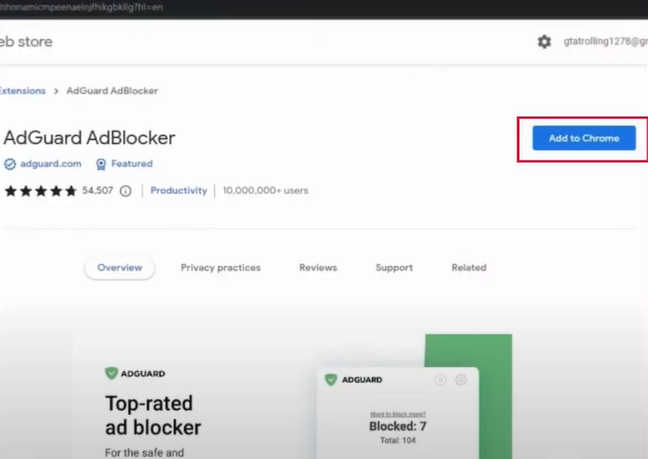
Task: Open the Support tab
Action: tap(394, 268)
